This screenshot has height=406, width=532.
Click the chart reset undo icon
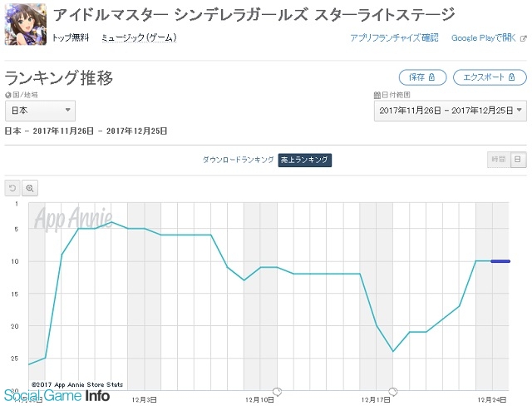(x=12, y=188)
